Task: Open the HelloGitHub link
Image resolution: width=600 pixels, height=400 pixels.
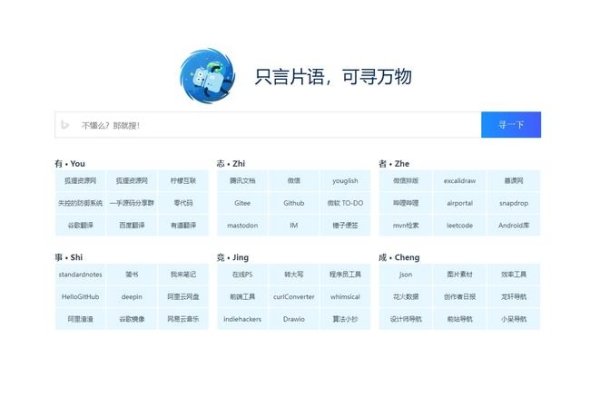Action: 80,297
